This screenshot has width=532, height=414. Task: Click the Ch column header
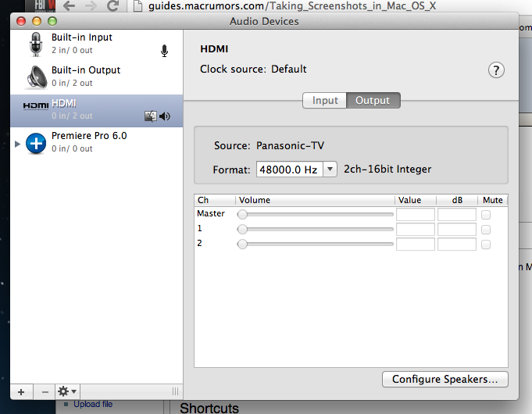pos(215,200)
